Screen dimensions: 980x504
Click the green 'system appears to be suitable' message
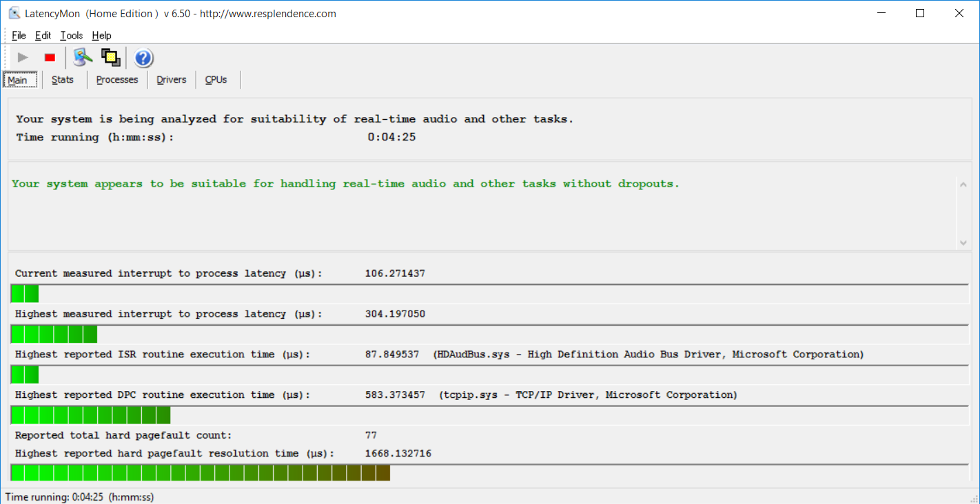coord(345,184)
